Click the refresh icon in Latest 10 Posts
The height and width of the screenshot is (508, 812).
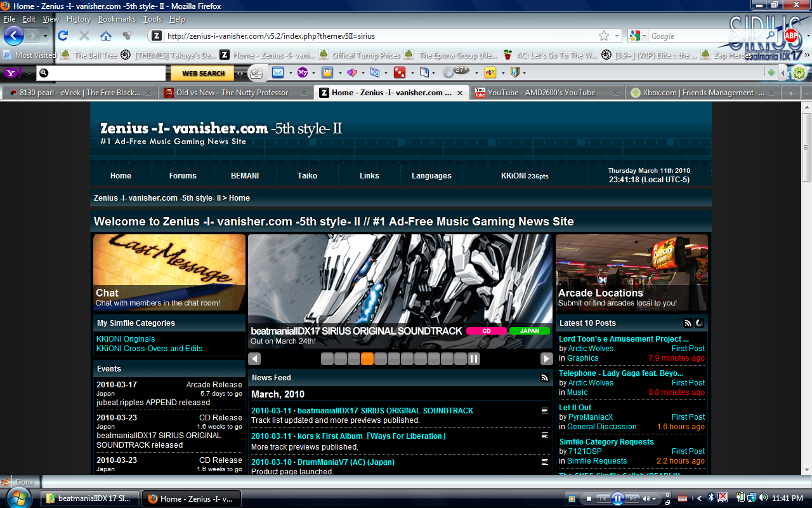[699, 323]
